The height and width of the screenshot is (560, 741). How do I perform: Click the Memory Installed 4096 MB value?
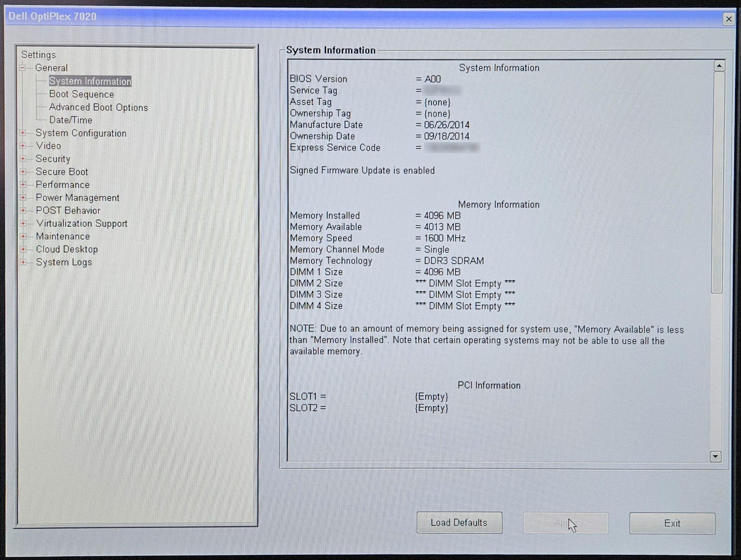point(442,215)
